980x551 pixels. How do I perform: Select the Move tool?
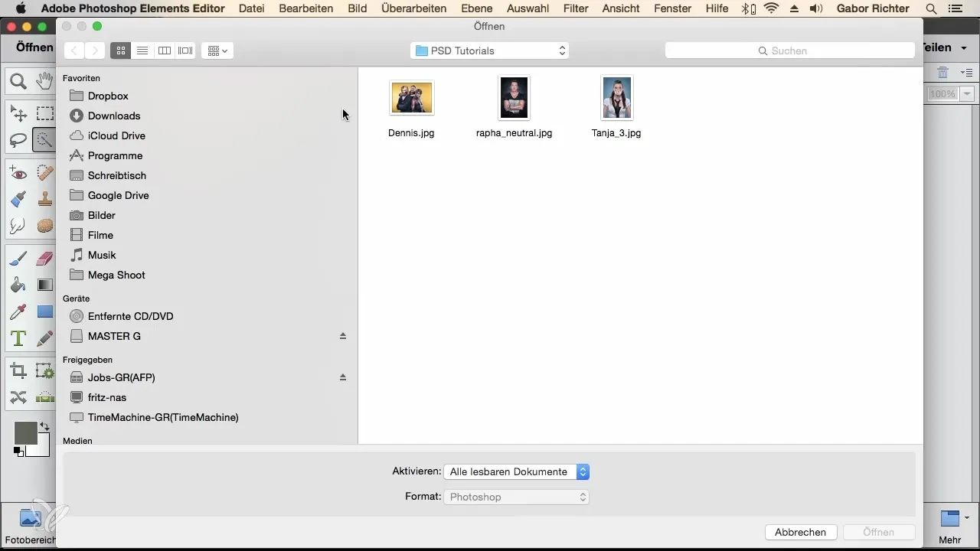pyautogui.click(x=18, y=114)
